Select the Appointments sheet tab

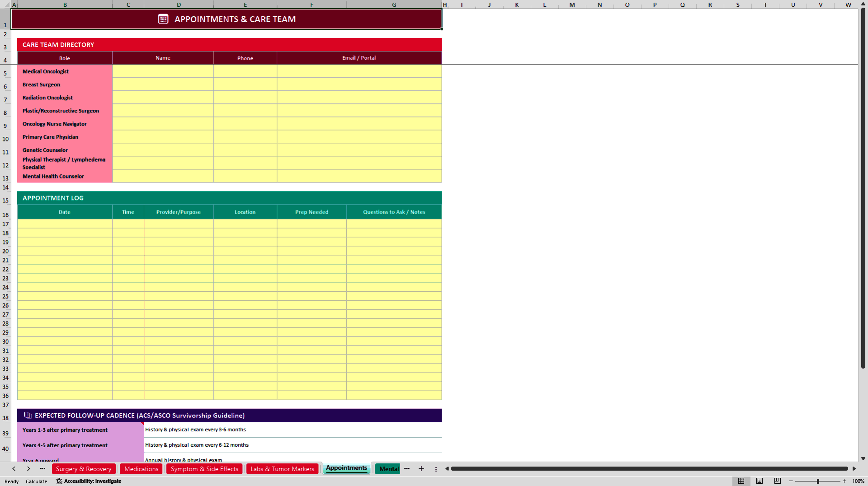tap(347, 468)
